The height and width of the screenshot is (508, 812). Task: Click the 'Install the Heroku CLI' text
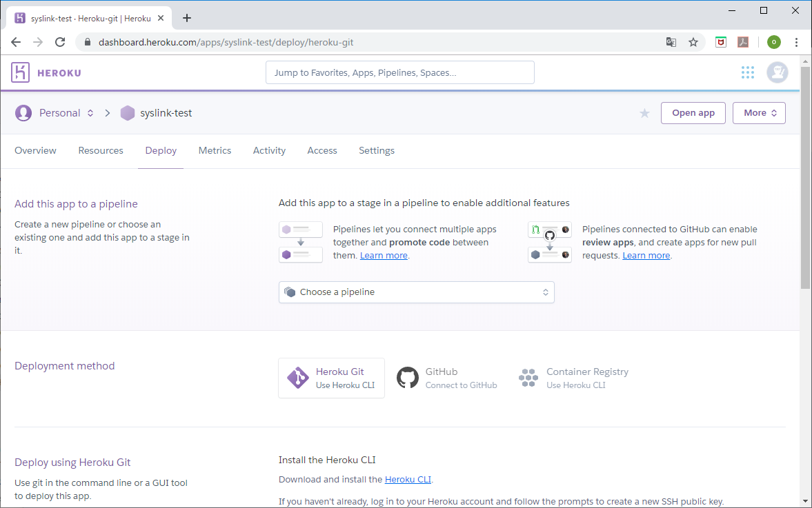tap(327, 460)
